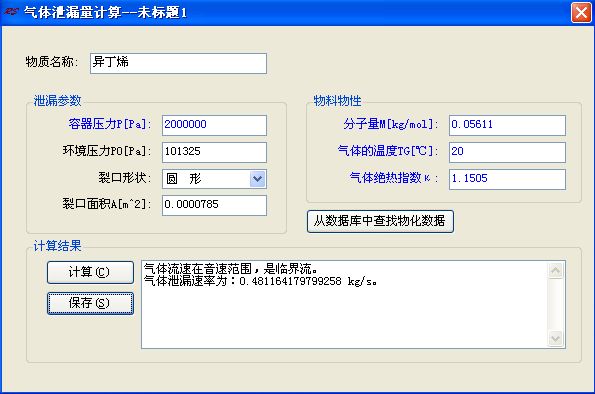The width and height of the screenshot is (595, 394).
Task: Click the 裂口形状 label
Action: pyautogui.click(x=124, y=178)
